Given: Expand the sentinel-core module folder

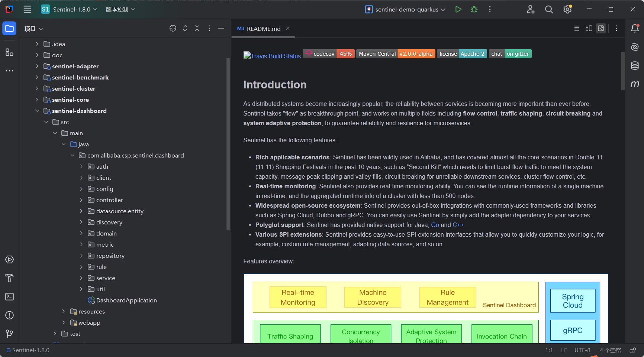Looking at the screenshot, I should coord(37,100).
